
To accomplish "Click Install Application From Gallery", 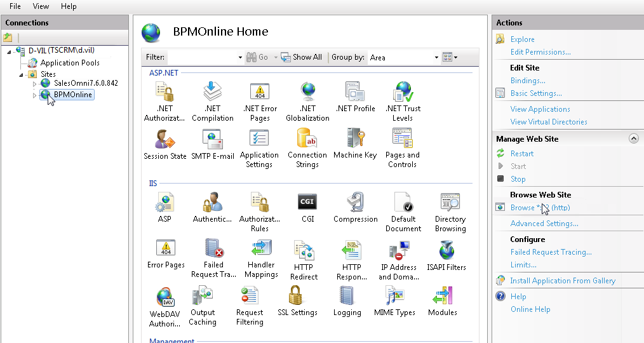I will pyautogui.click(x=563, y=281).
